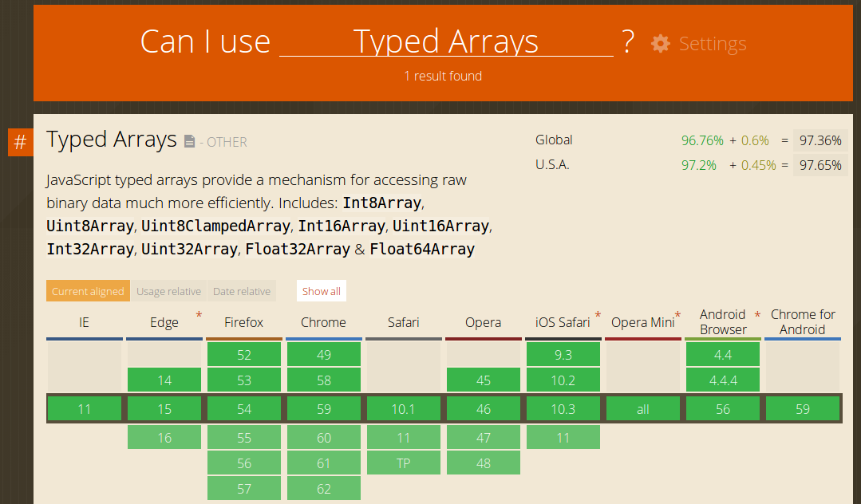Click the document spec icon beside Typed Arrays
The width and height of the screenshot is (861, 504).
click(189, 141)
